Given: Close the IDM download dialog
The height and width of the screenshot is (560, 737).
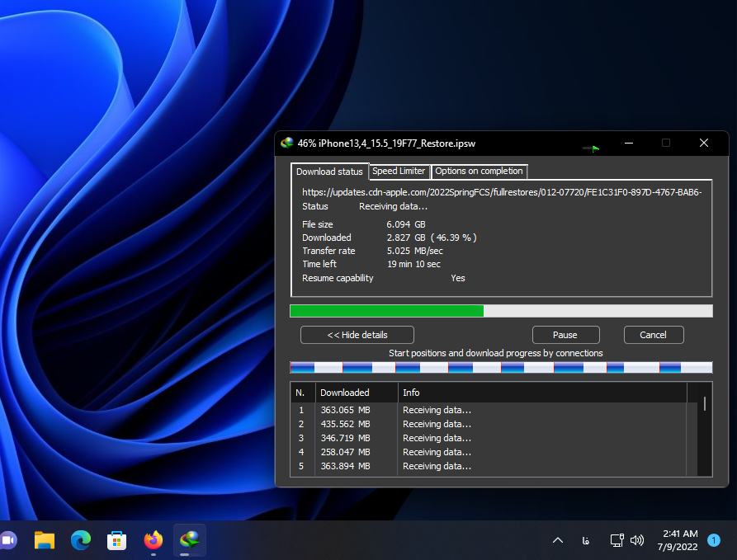Looking at the screenshot, I should click(x=704, y=143).
